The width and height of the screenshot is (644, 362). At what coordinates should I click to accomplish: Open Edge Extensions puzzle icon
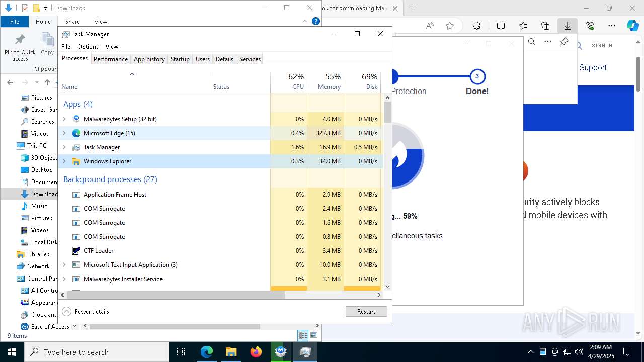point(476,26)
